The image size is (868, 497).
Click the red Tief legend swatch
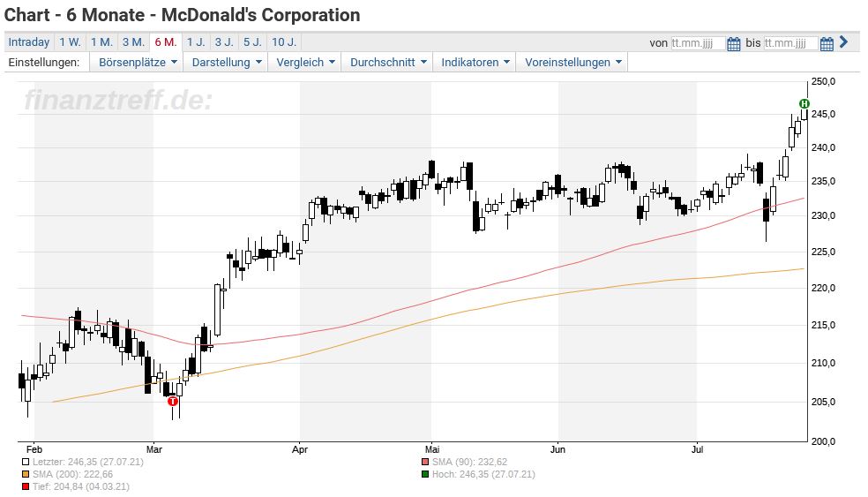click(x=26, y=486)
